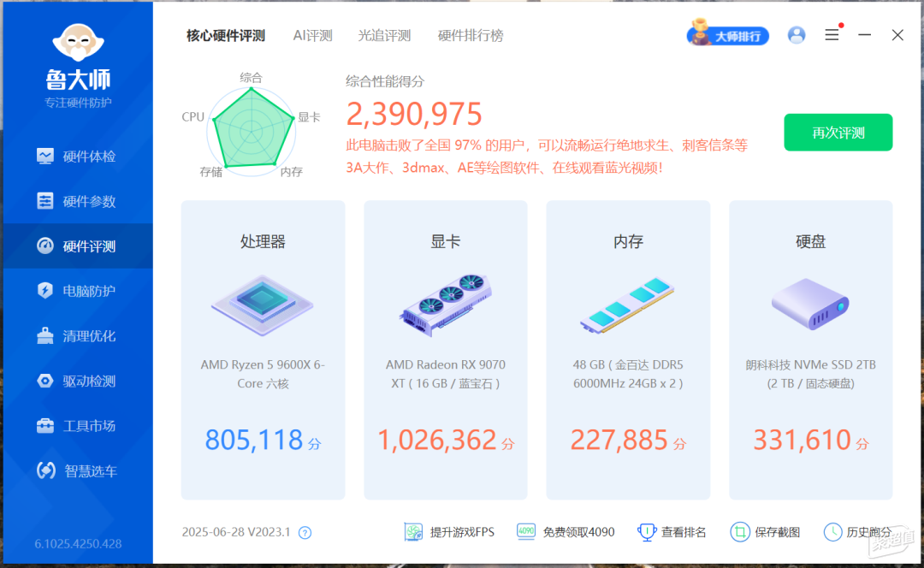Open 电脑防护 in the sidebar
The width and height of the screenshot is (924, 568).
(x=78, y=291)
